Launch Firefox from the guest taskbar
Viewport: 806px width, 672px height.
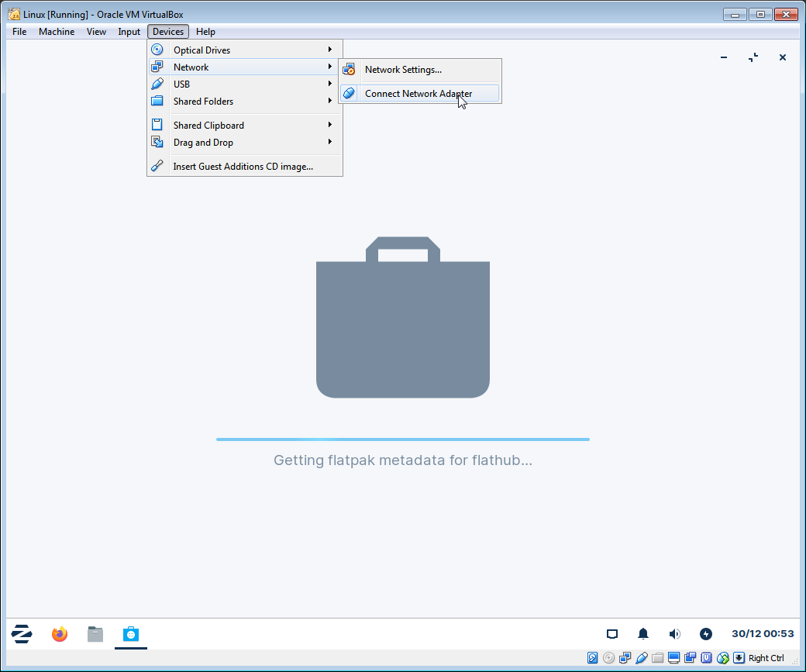(60, 634)
